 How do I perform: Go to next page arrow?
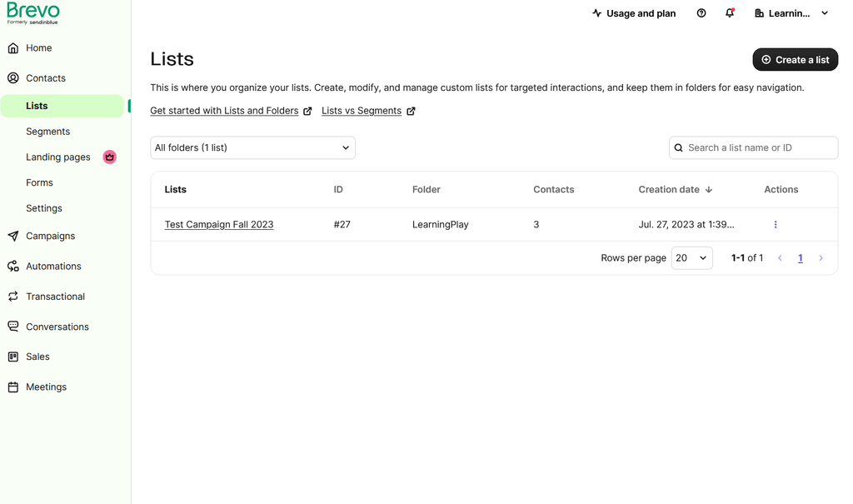pyautogui.click(x=821, y=258)
